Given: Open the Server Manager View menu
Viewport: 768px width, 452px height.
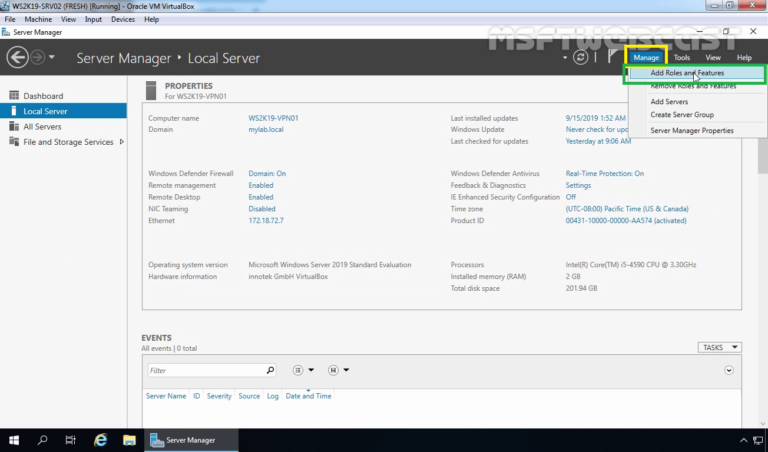Looking at the screenshot, I should click(x=713, y=57).
